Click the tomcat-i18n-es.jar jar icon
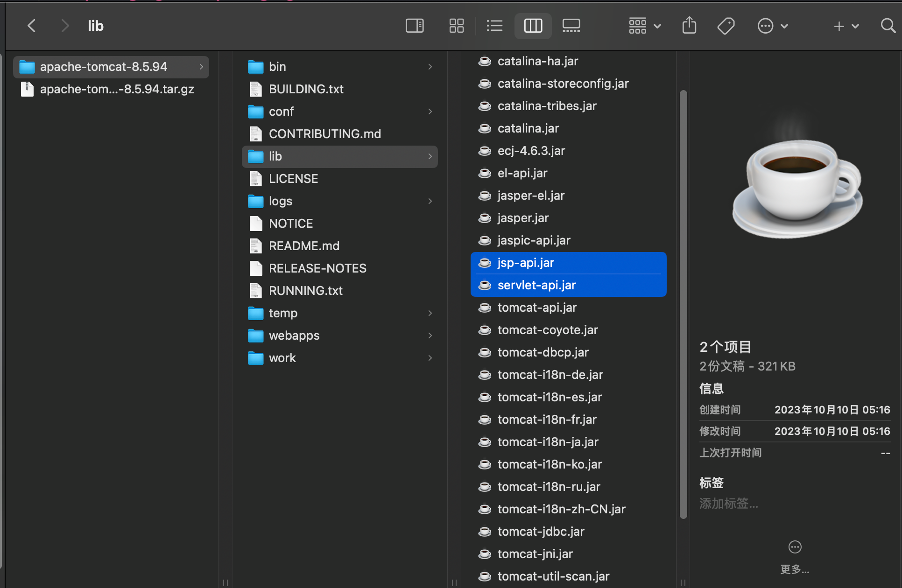The height and width of the screenshot is (588, 902). (x=485, y=397)
